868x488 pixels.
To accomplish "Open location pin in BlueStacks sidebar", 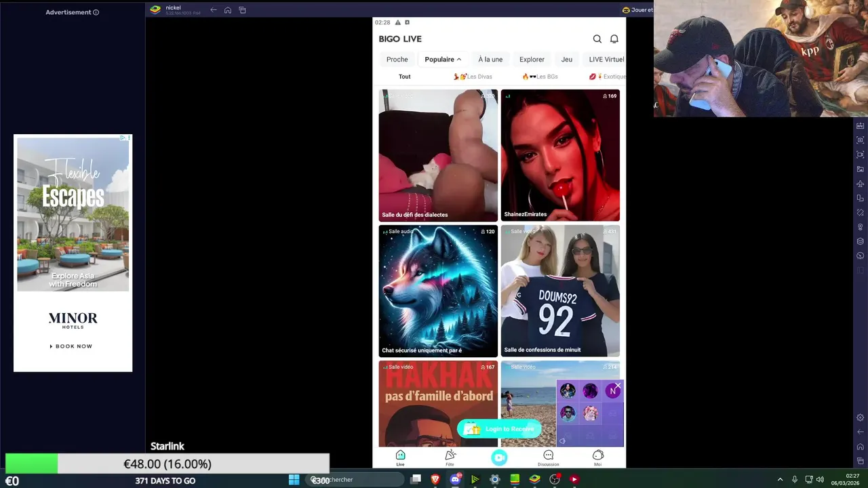I will pyautogui.click(x=861, y=227).
